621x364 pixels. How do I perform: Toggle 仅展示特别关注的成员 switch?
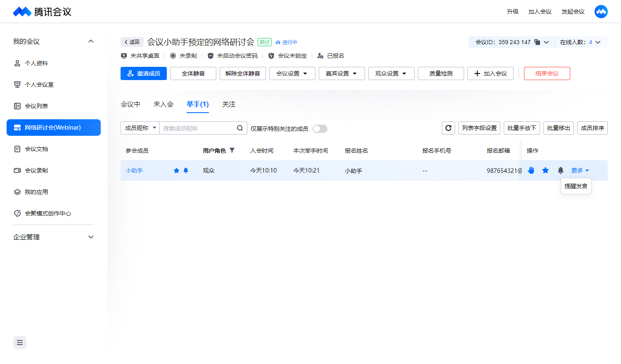click(320, 129)
